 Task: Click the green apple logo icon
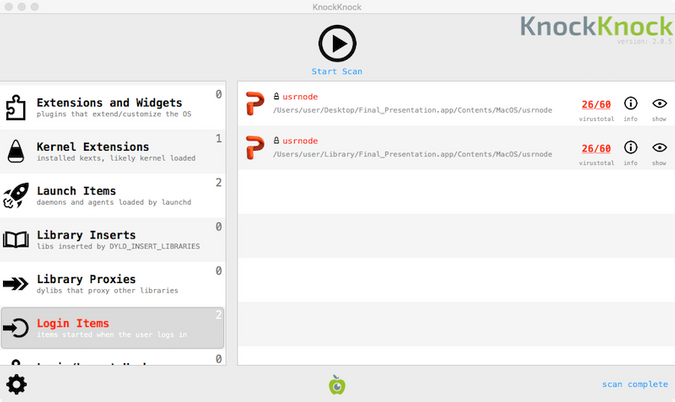click(x=337, y=385)
